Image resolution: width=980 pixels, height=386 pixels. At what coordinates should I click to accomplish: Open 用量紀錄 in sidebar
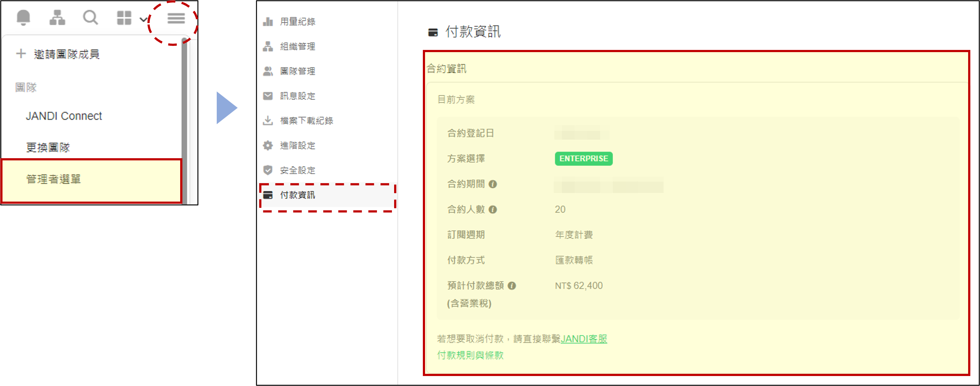(x=297, y=22)
